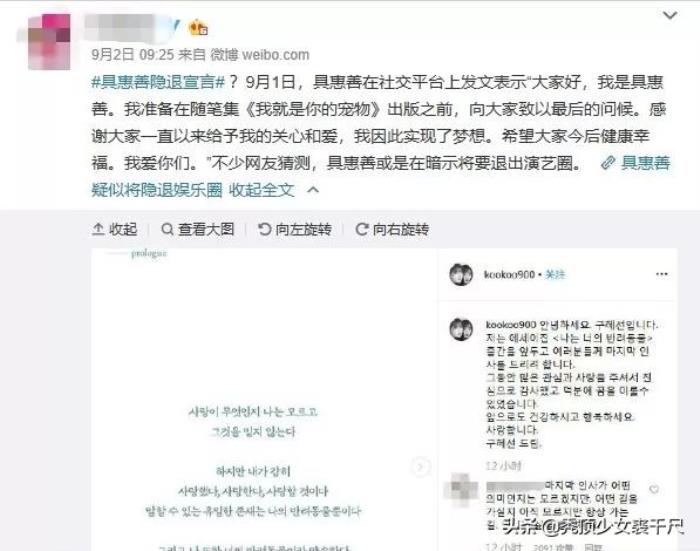Click the crown membership badge icon
700x551 pixels.
click(198, 28)
